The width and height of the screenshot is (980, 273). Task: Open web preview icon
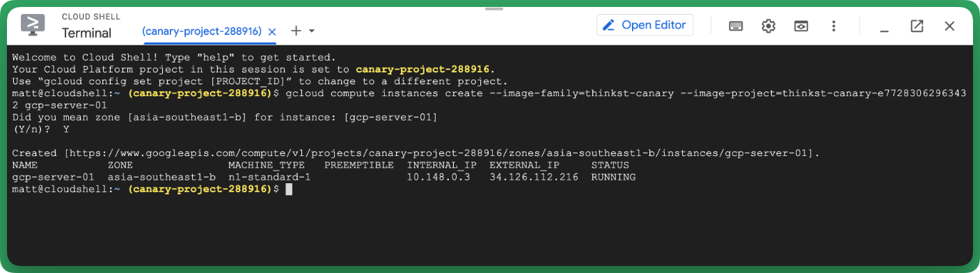coord(801,26)
